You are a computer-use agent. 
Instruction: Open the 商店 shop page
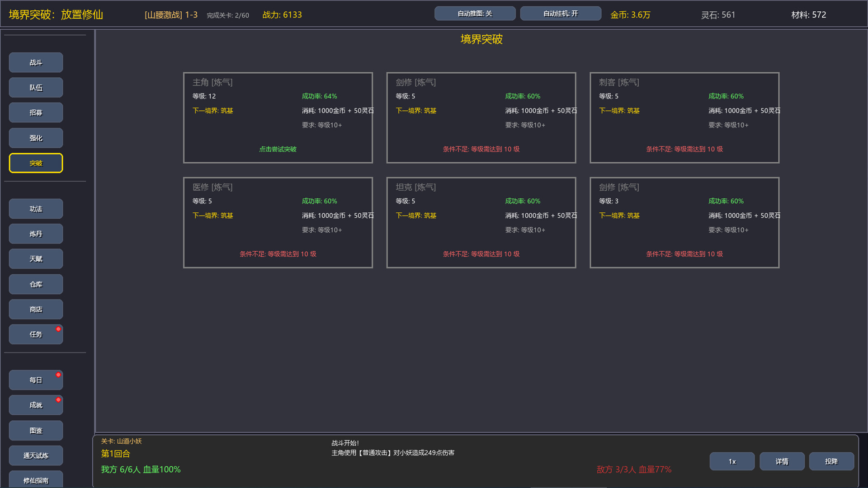[36, 310]
